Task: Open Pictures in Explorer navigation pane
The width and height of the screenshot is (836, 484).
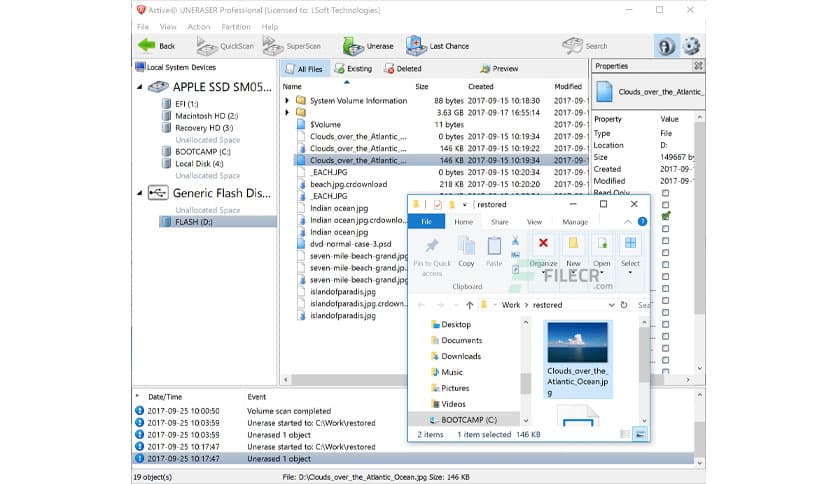Action: click(x=455, y=388)
